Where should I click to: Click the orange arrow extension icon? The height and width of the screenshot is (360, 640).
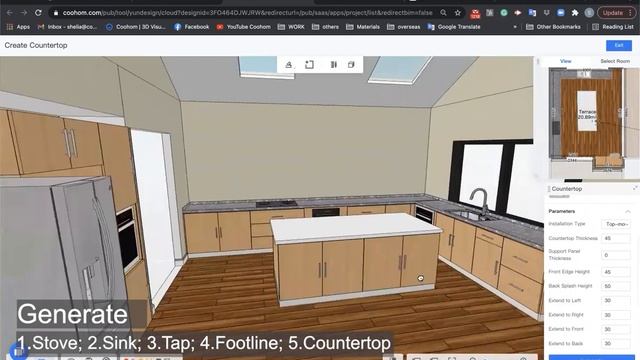(x=518, y=13)
